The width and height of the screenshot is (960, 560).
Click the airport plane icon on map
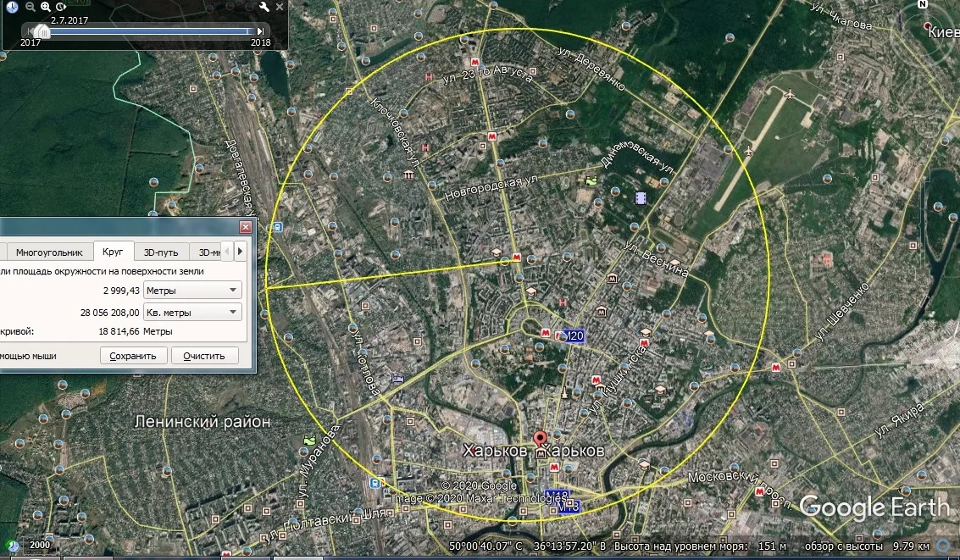pos(791,93)
